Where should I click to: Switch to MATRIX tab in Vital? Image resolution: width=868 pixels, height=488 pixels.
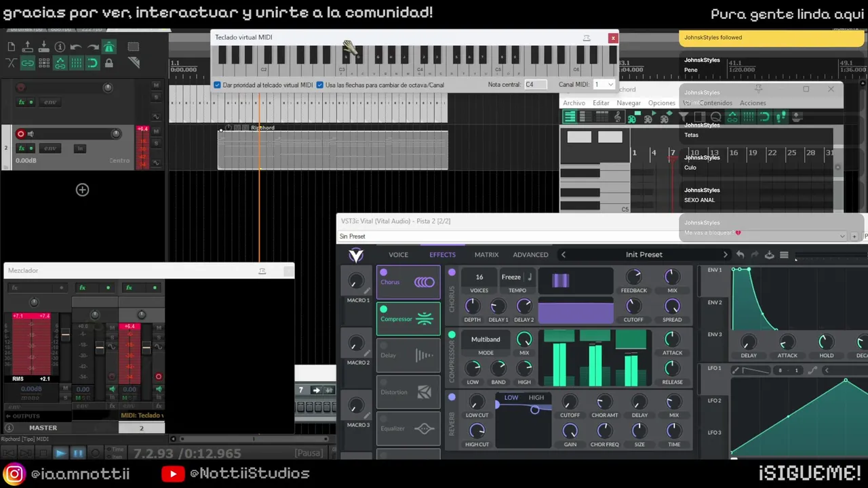[486, 255]
